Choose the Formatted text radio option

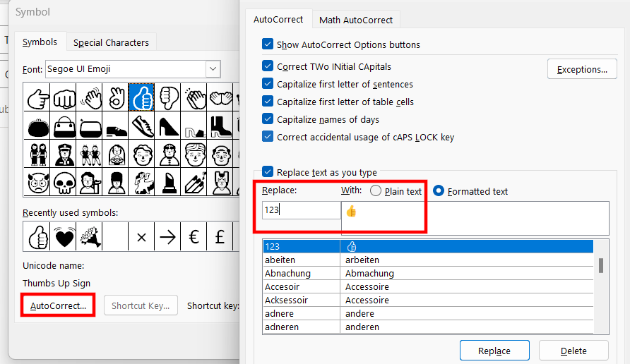439,190
